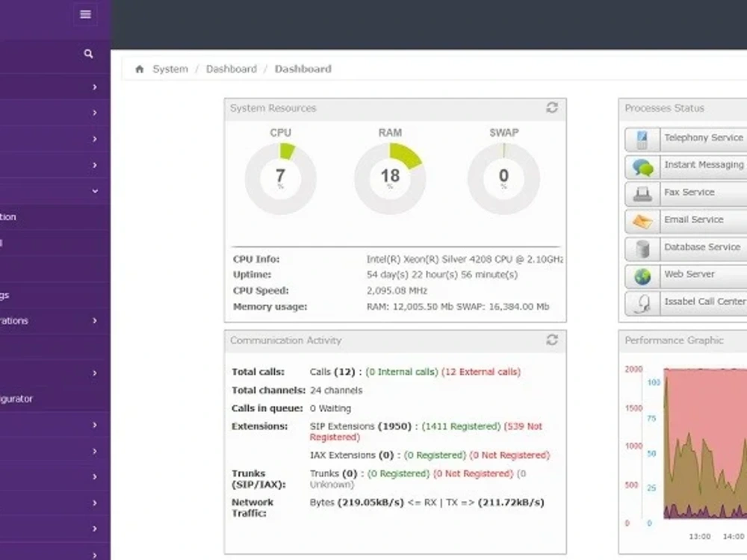This screenshot has width=747, height=560.
Task: Refresh the Communication Activity panel
Action: (552, 340)
